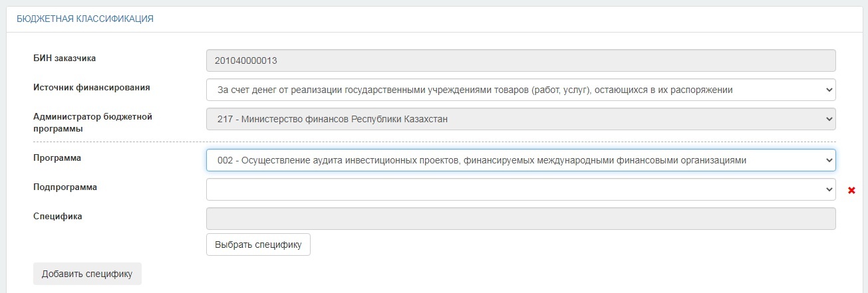Remove the subprogram row with red cross
The height and width of the screenshot is (293, 868).
(851, 191)
